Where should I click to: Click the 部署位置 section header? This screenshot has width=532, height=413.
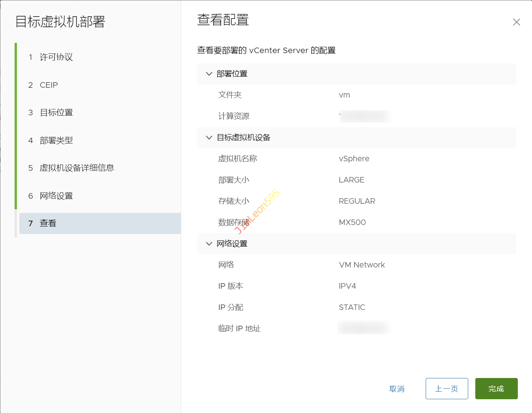232,74
